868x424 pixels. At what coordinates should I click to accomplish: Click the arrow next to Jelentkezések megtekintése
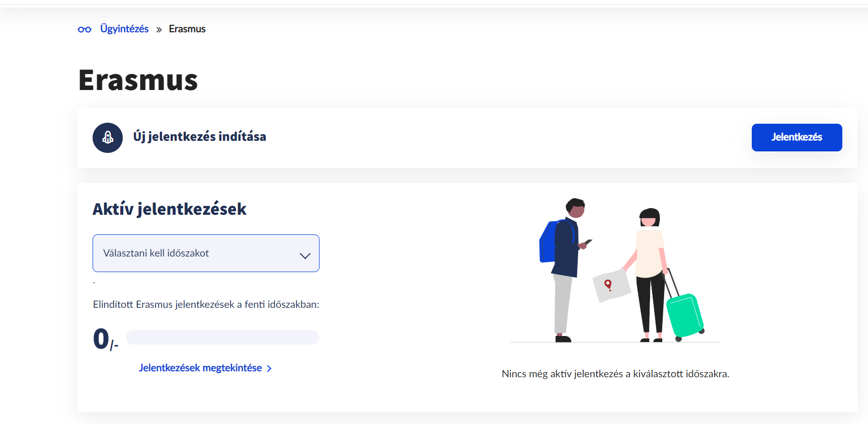click(x=269, y=369)
